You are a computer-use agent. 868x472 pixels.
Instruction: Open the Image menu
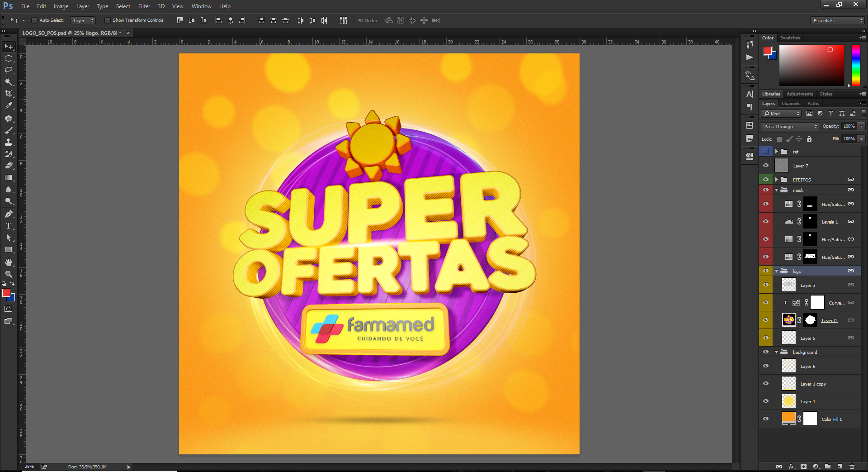click(61, 6)
